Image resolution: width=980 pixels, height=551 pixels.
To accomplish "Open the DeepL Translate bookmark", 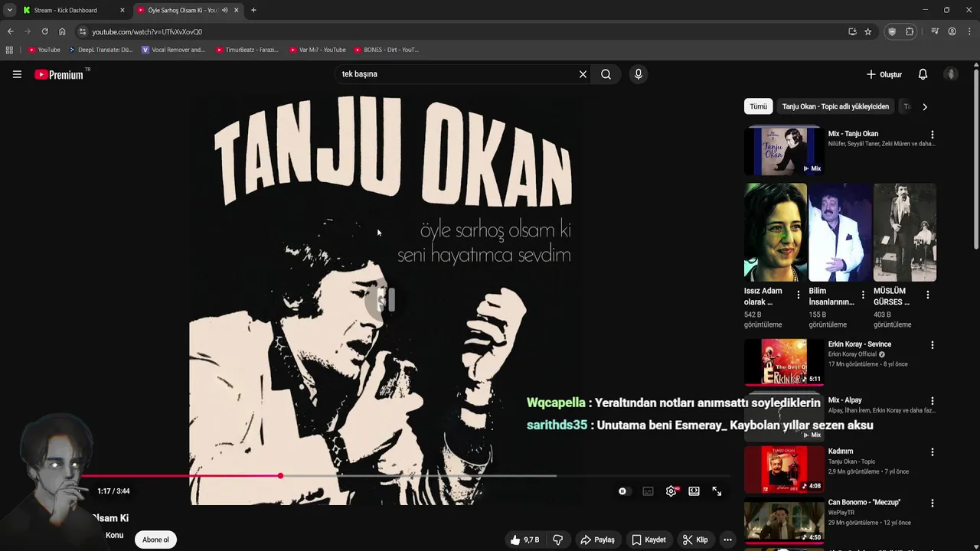I will pyautogui.click(x=100, y=50).
